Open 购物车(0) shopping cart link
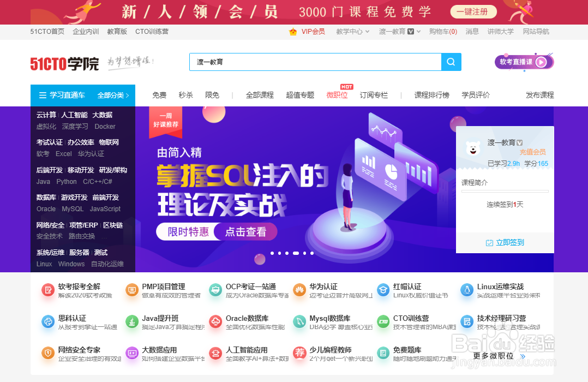588x382 pixels. (443, 32)
